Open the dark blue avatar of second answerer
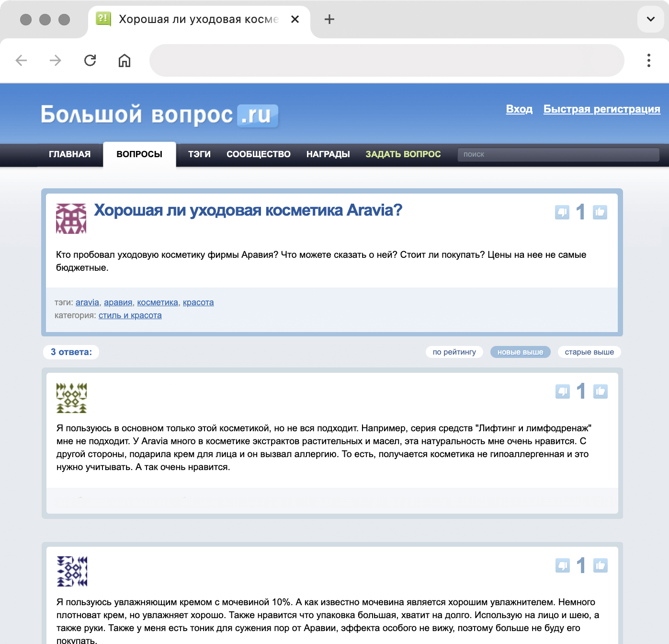 [x=72, y=571]
